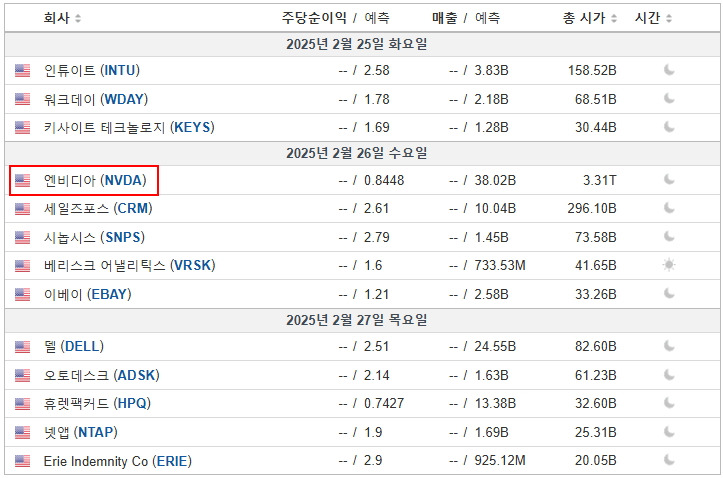Click the moon icon in the DELL row

click(x=669, y=346)
